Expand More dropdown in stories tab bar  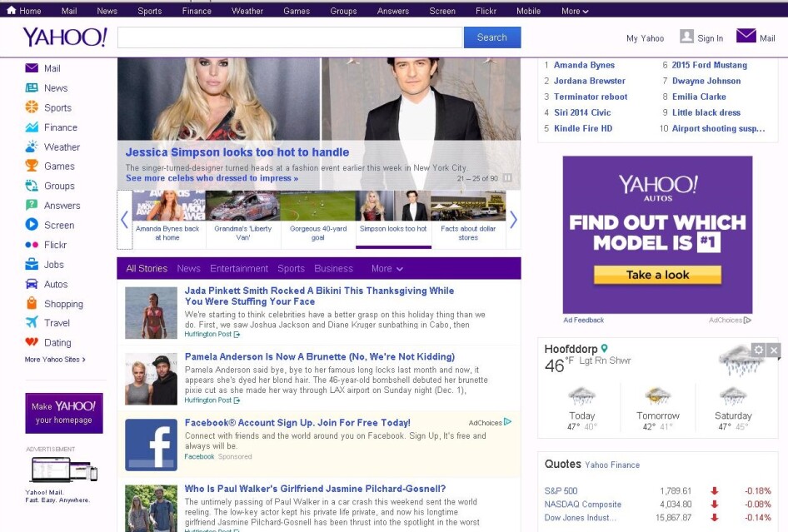[387, 269]
